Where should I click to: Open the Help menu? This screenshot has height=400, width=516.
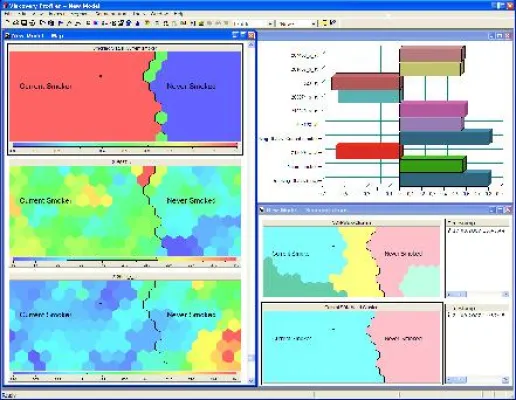[x=178, y=14]
